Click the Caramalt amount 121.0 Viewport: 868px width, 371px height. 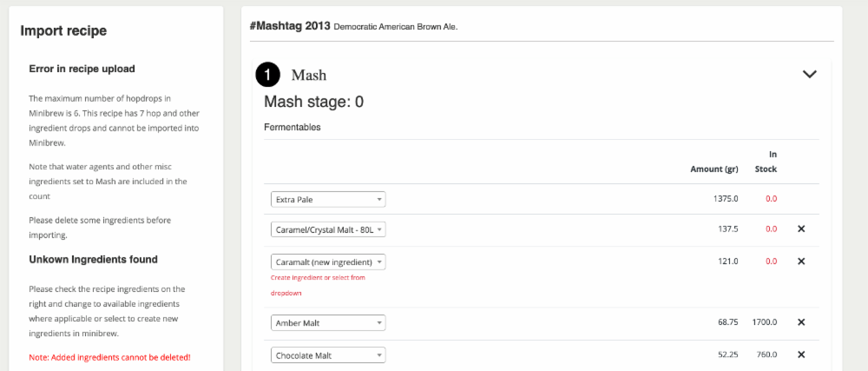tap(728, 262)
